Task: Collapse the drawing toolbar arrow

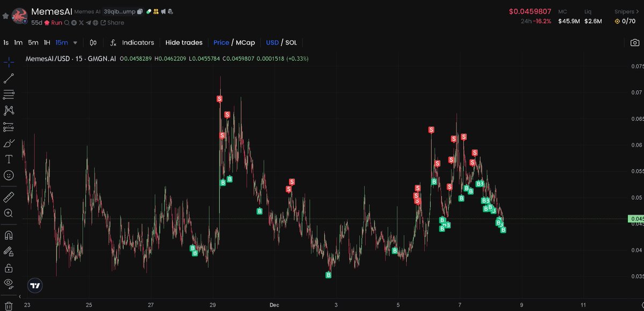Action: point(21,297)
